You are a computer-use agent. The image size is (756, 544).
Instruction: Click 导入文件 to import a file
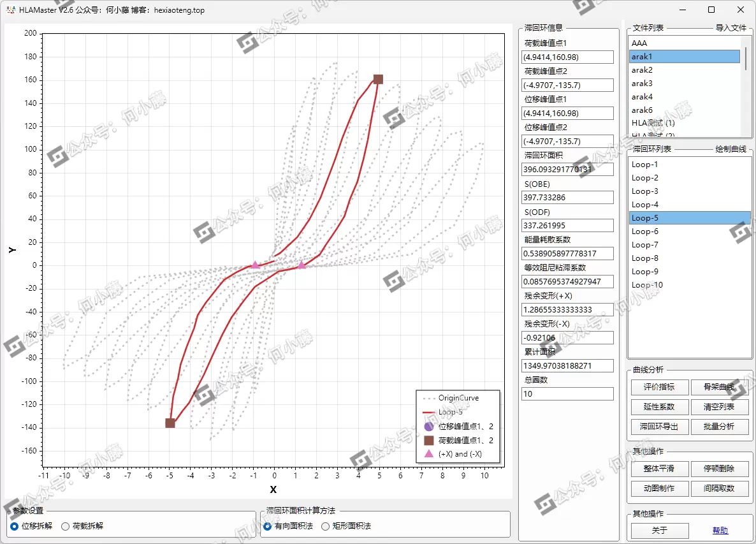(x=731, y=28)
